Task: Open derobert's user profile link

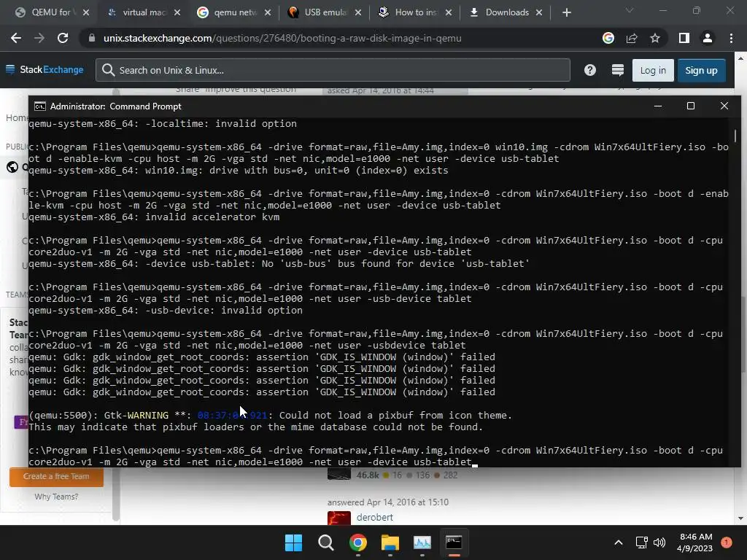Action: coord(374,517)
